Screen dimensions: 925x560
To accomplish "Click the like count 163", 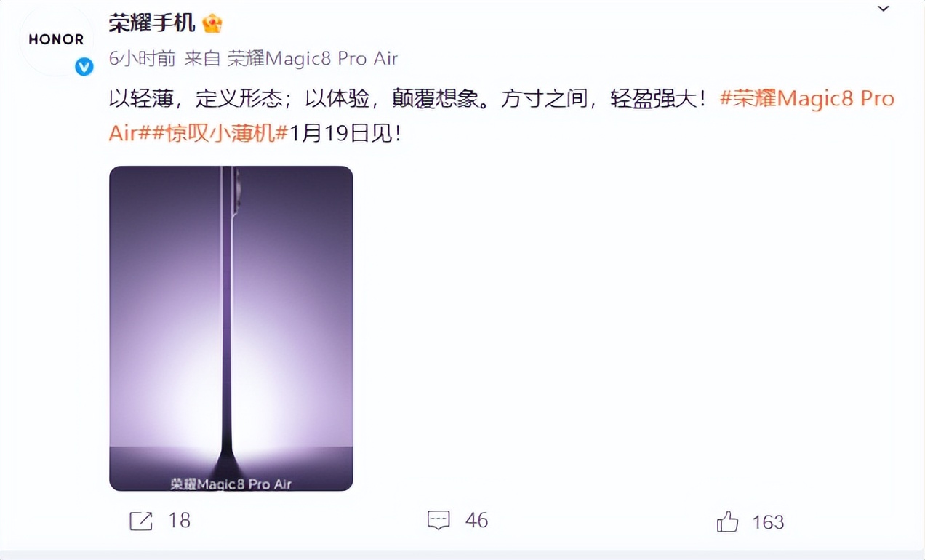I will pos(768,522).
